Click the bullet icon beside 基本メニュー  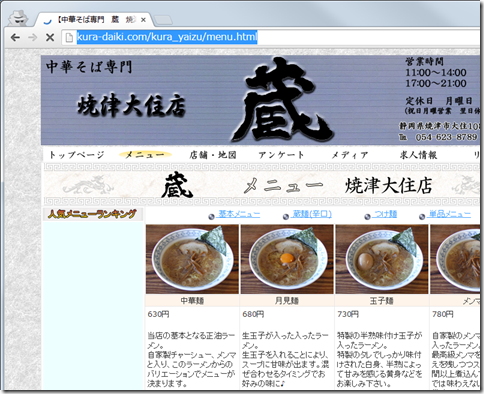(x=211, y=217)
